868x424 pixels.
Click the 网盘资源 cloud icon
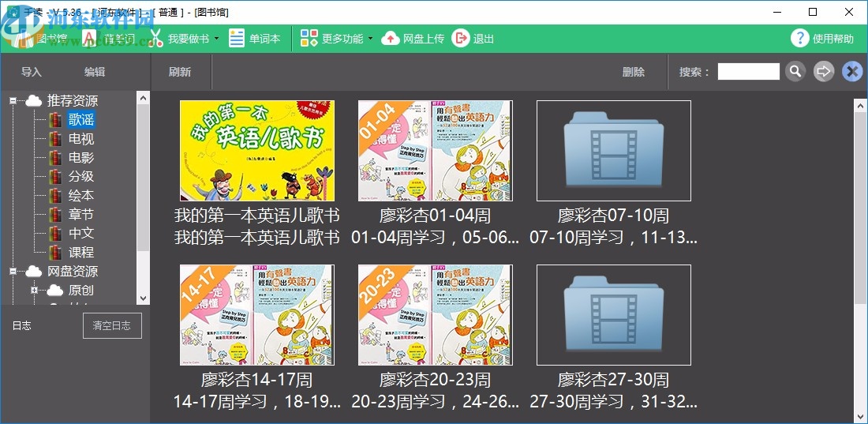coord(34,271)
